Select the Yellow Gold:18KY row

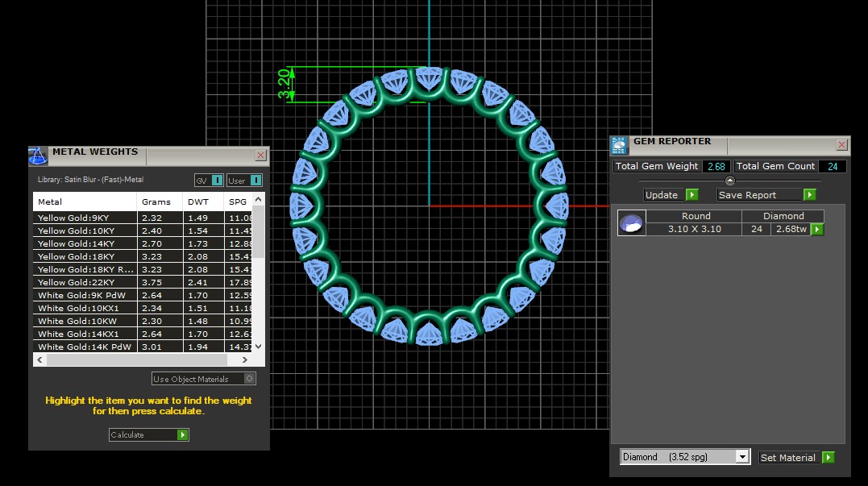pos(143,257)
